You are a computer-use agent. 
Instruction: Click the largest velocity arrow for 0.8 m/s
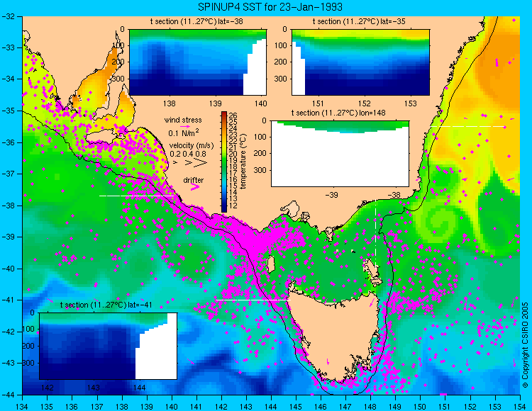(200, 163)
